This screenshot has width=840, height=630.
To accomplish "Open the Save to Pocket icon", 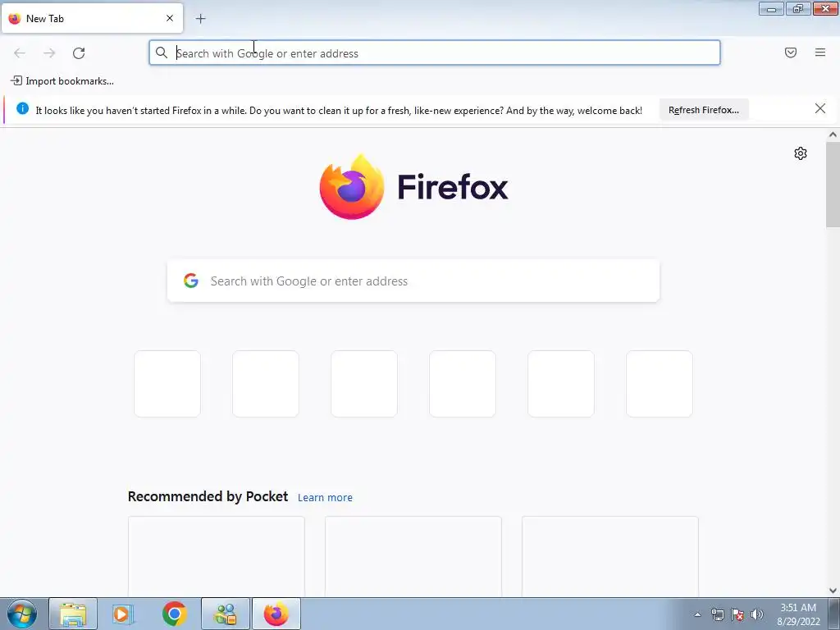I will click(791, 52).
